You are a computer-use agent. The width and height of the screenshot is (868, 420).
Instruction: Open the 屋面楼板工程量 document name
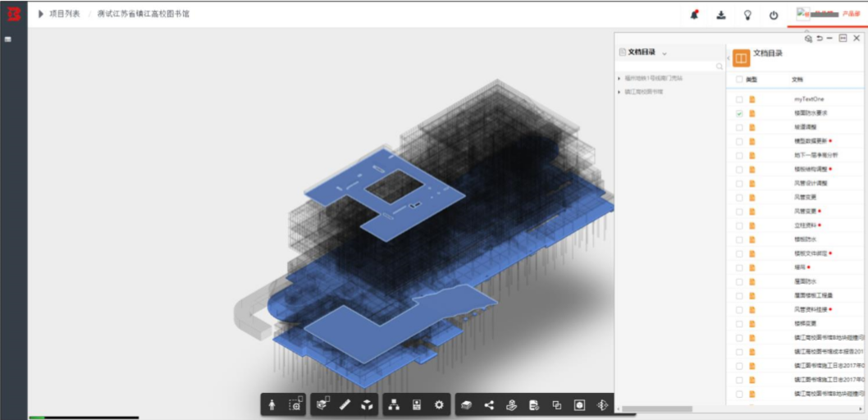[x=814, y=295]
